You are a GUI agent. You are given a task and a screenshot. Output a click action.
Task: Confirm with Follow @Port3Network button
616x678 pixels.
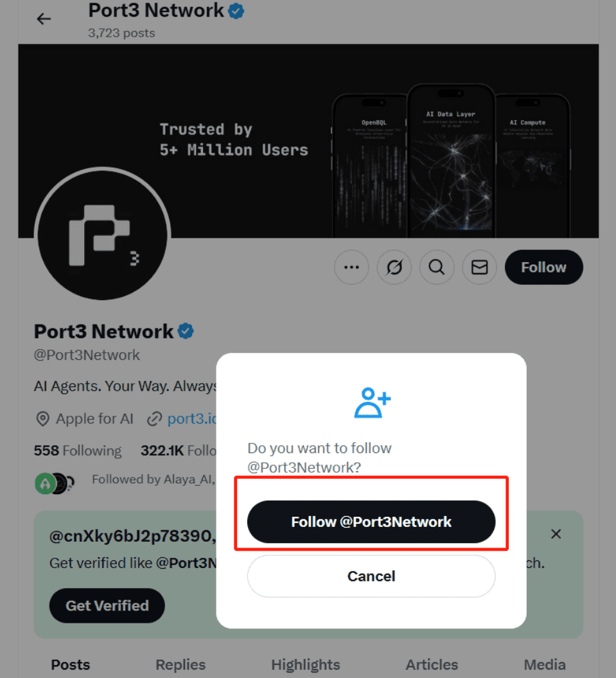coord(371,522)
